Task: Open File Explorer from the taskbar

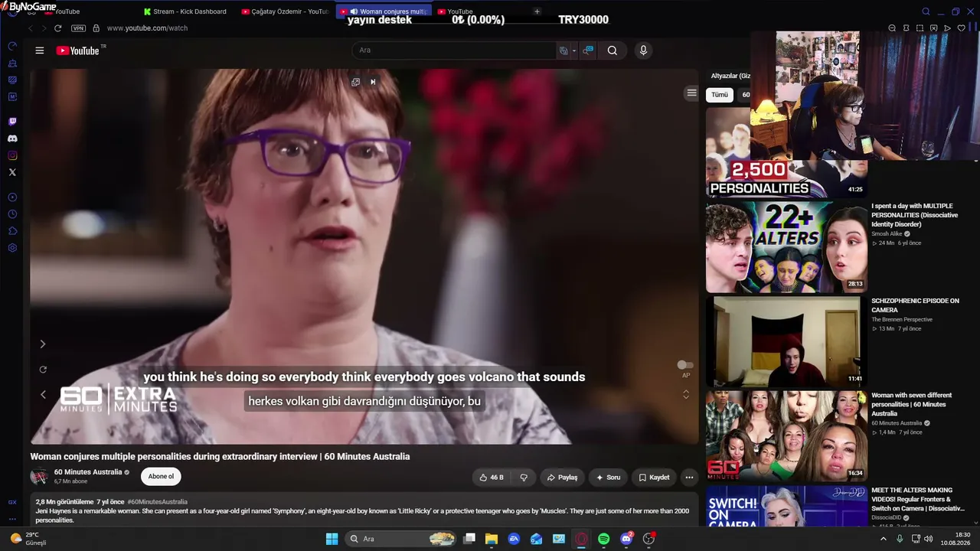Action: coord(492,539)
